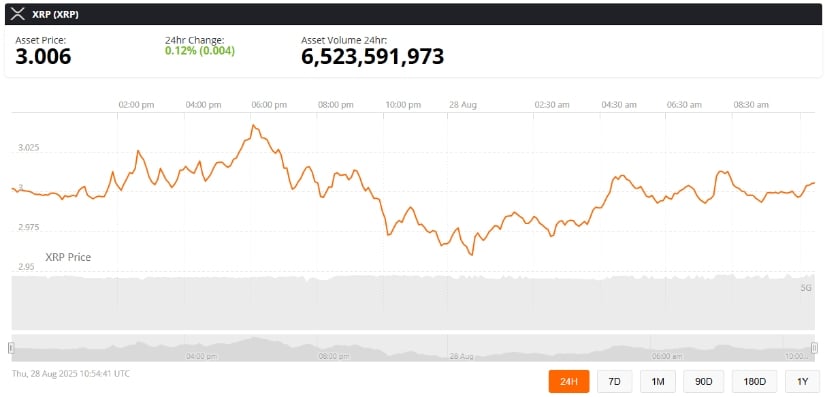Click the right range navigator handle

pos(814,348)
